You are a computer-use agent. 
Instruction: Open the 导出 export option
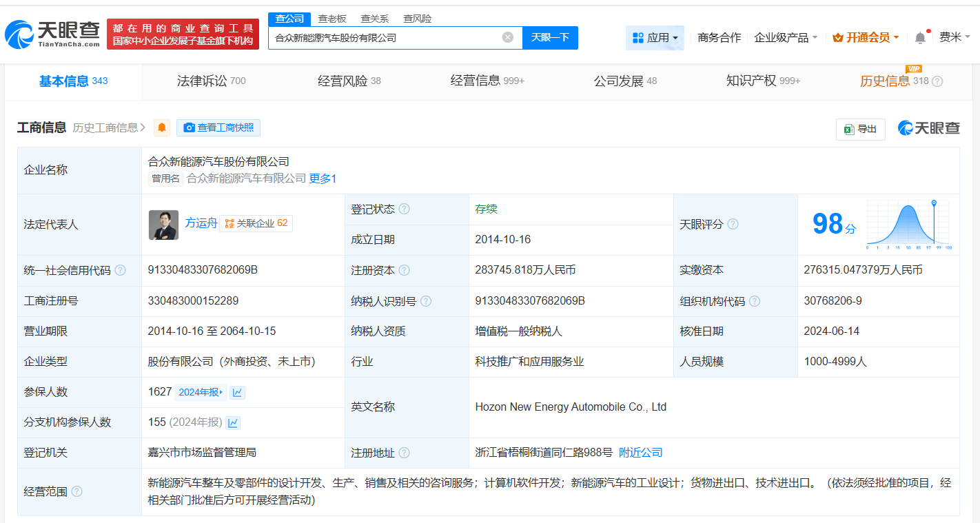(x=860, y=129)
